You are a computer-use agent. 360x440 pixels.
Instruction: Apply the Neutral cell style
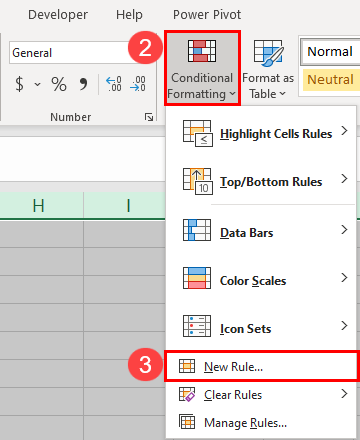pyautogui.click(x=330, y=80)
